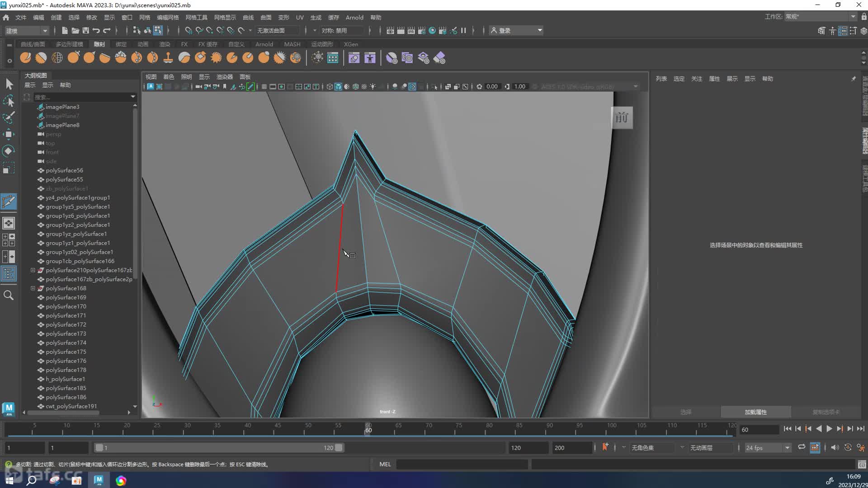
Task: Pick the Smooth sculpt brush
Action: coord(41,58)
